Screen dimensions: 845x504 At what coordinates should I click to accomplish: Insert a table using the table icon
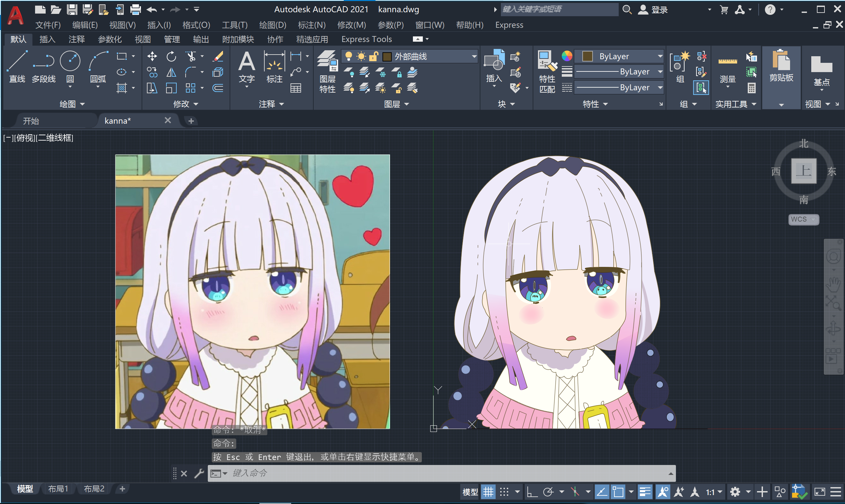point(295,88)
